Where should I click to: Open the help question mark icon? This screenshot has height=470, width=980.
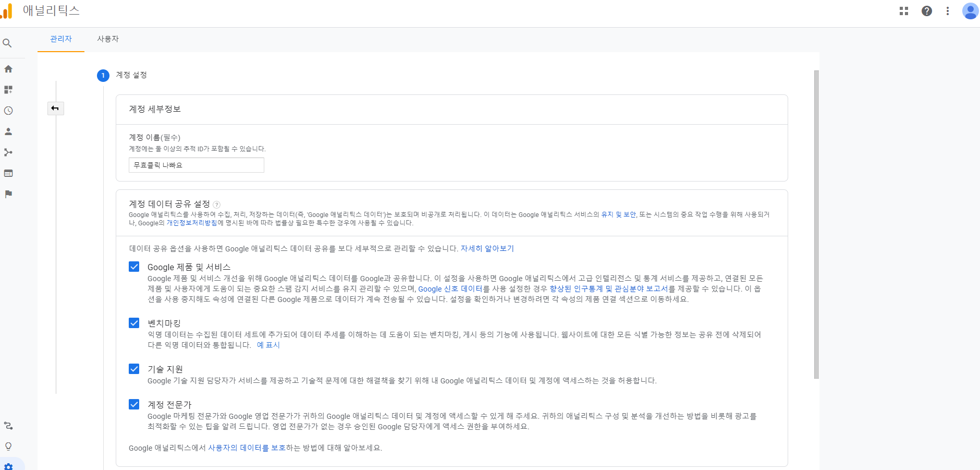point(927,11)
